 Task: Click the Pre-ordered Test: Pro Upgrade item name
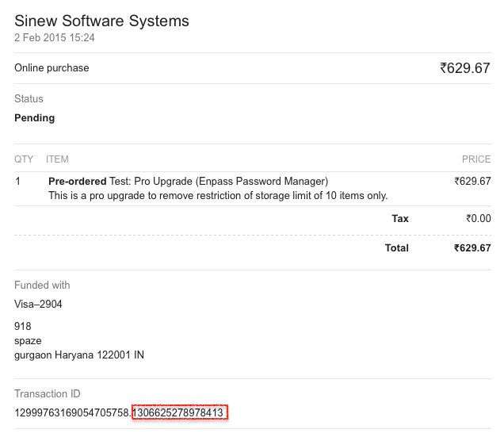point(188,182)
